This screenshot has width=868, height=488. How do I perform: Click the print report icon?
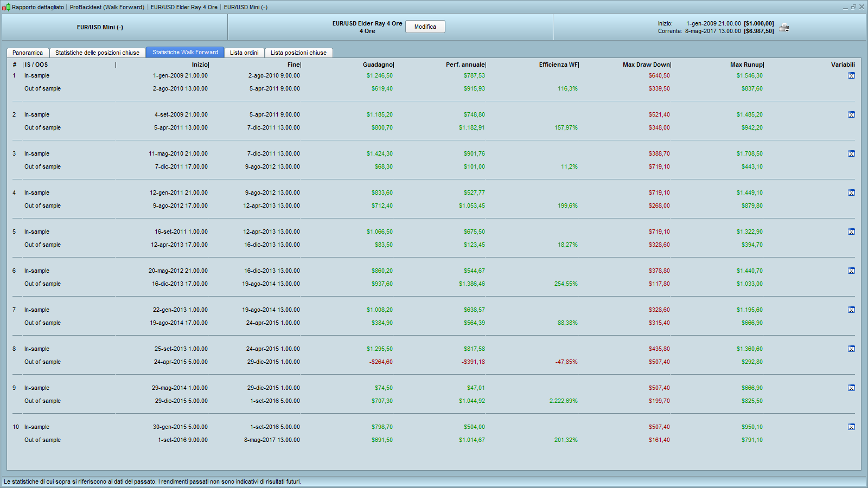pyautogui.click(x=784, y=28)
